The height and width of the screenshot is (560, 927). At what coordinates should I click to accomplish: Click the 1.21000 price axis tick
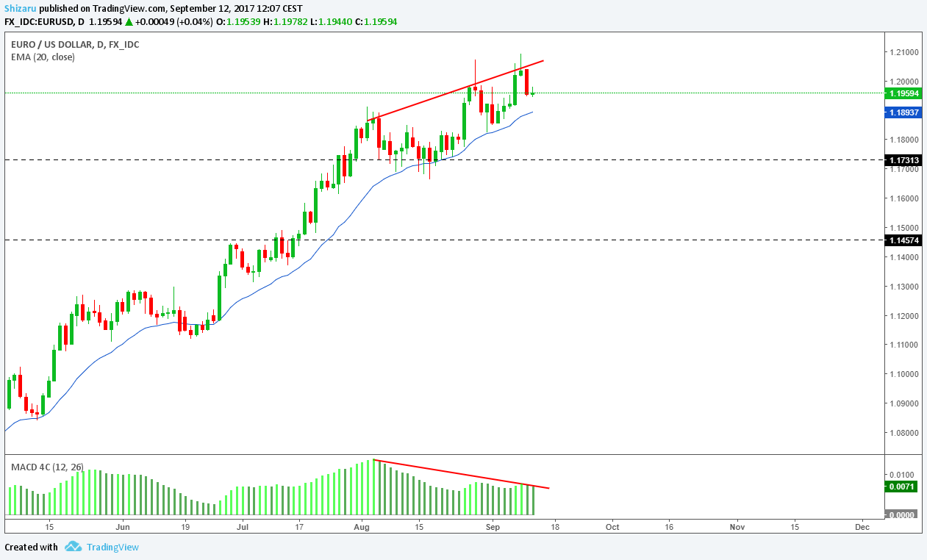[x=903, y=52]
